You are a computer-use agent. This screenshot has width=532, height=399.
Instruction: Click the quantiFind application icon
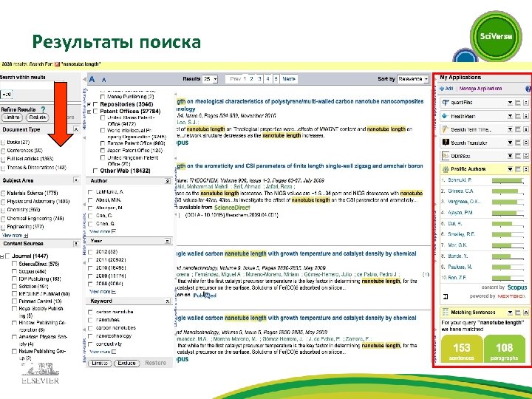pyautogui.click(x=446, y=103)
